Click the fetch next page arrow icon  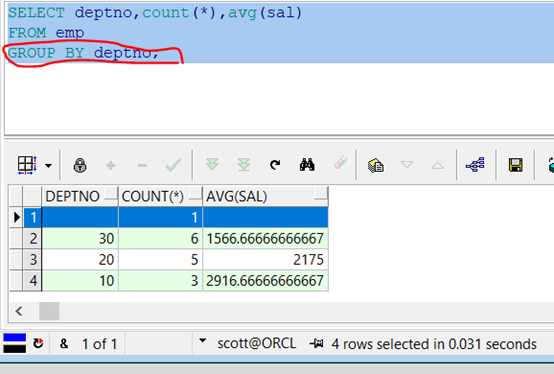[212, 164]
